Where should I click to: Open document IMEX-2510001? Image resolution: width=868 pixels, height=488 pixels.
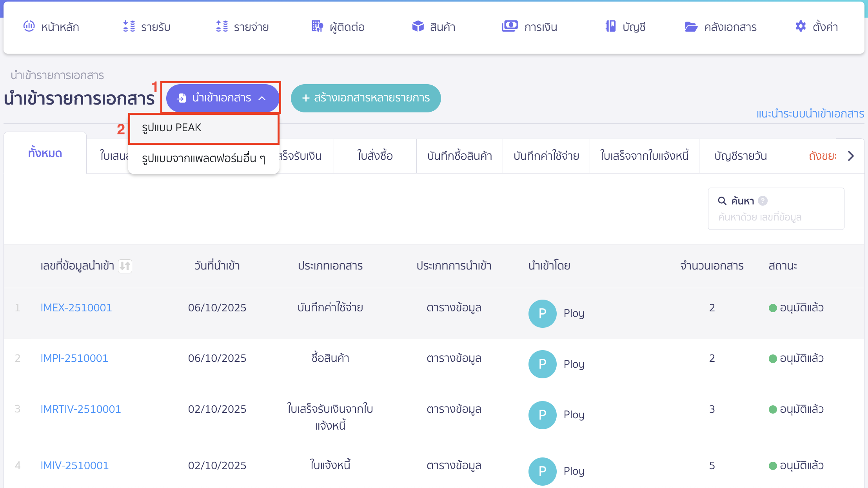[76, 308]
